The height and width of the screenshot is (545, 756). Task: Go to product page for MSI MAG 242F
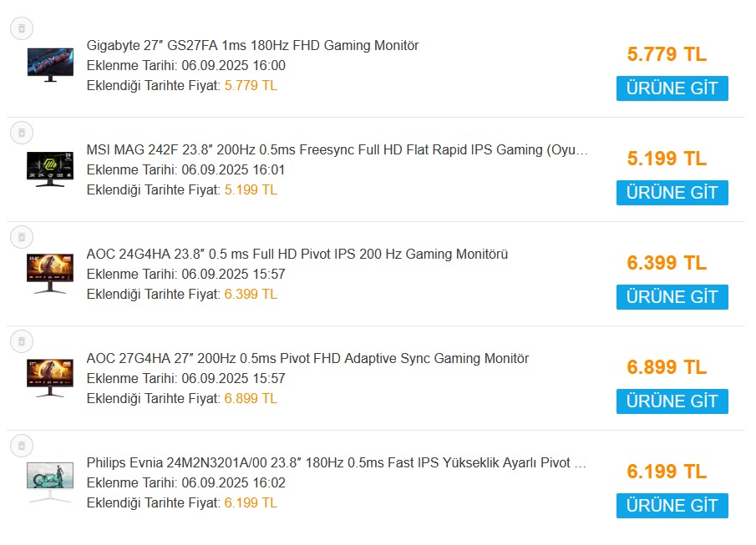click(672, 193)
